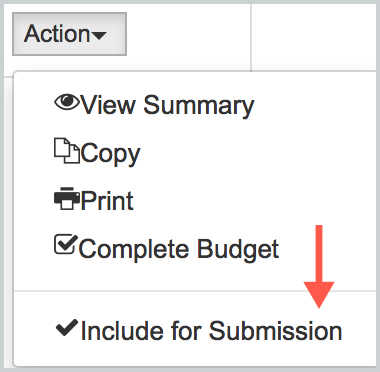The width and height of the screenshot is (380, 372).
Task: Choose View Summary from the Action menu
Action: coord(154,105)
